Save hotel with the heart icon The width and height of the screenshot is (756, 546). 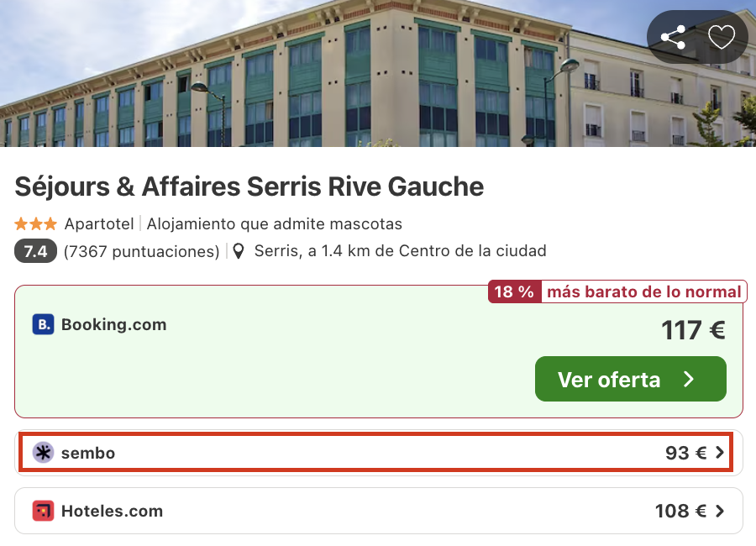(x=722, y=37)
